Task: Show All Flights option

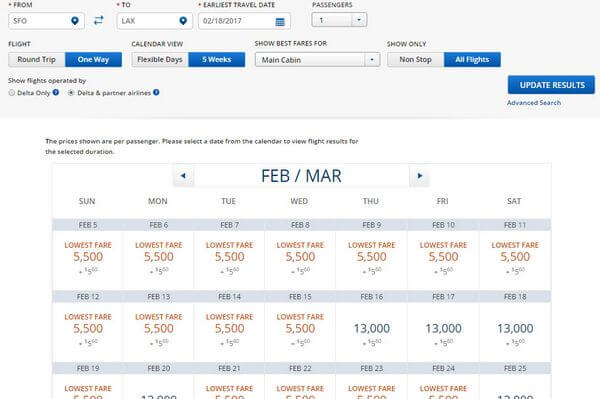Action: click(x=472, y=60)
